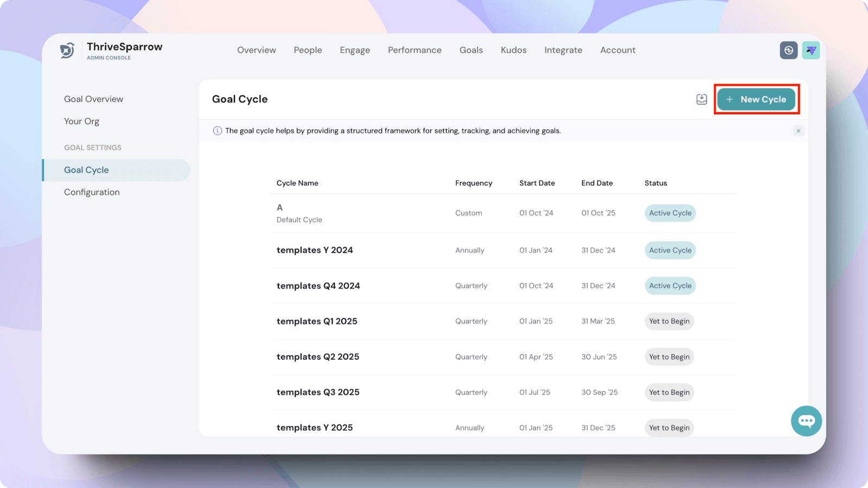Switch to the Performance section

(414, 50)
